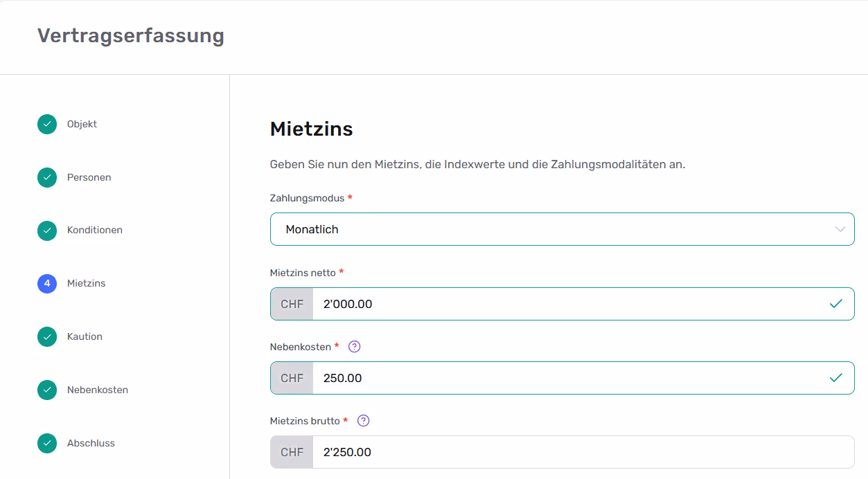The image size is (868, 479).
Task: Select the Kaution step label
Action: (85, 337)
